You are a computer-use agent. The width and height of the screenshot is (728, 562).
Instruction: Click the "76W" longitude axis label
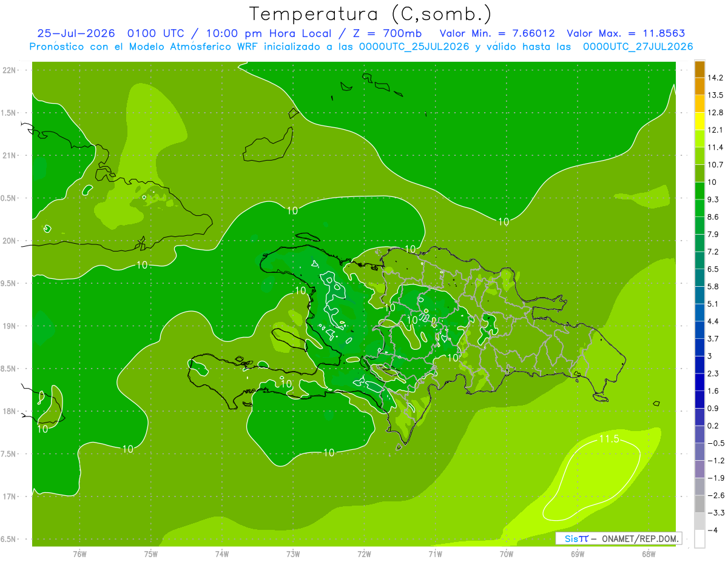[79, 554]
